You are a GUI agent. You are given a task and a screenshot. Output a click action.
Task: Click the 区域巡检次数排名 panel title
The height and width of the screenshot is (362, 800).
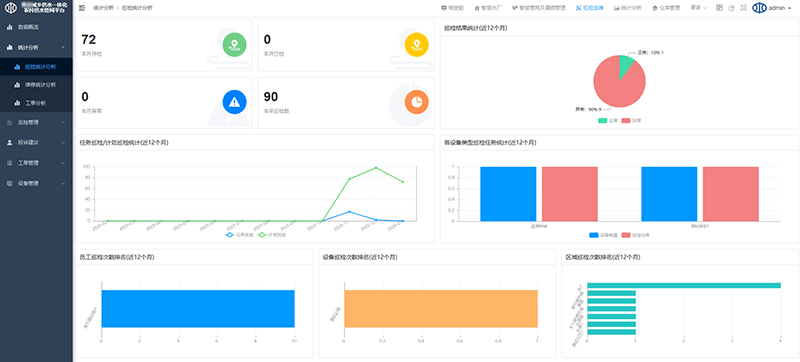[603, 257]
